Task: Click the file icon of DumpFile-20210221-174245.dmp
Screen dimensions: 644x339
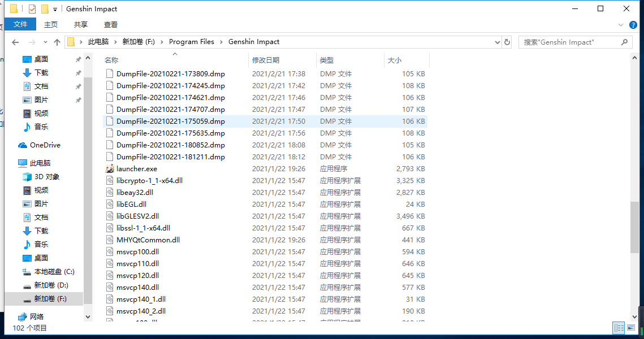Action: [110, 86]
